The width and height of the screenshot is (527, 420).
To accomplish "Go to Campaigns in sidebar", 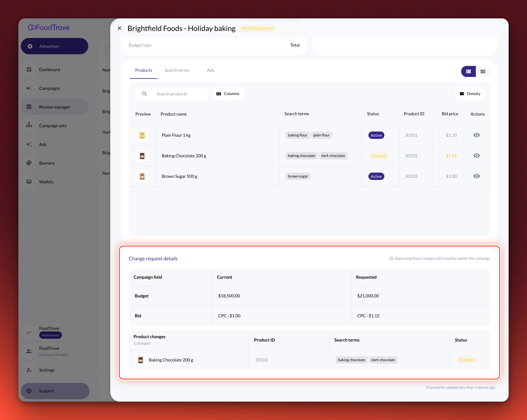I will click(55, 88).
